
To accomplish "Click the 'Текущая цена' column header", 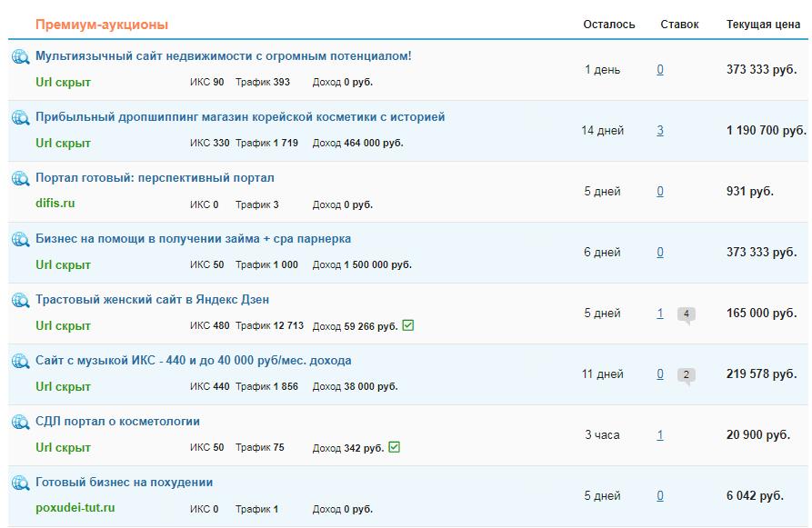I will (x=763, y=25).
